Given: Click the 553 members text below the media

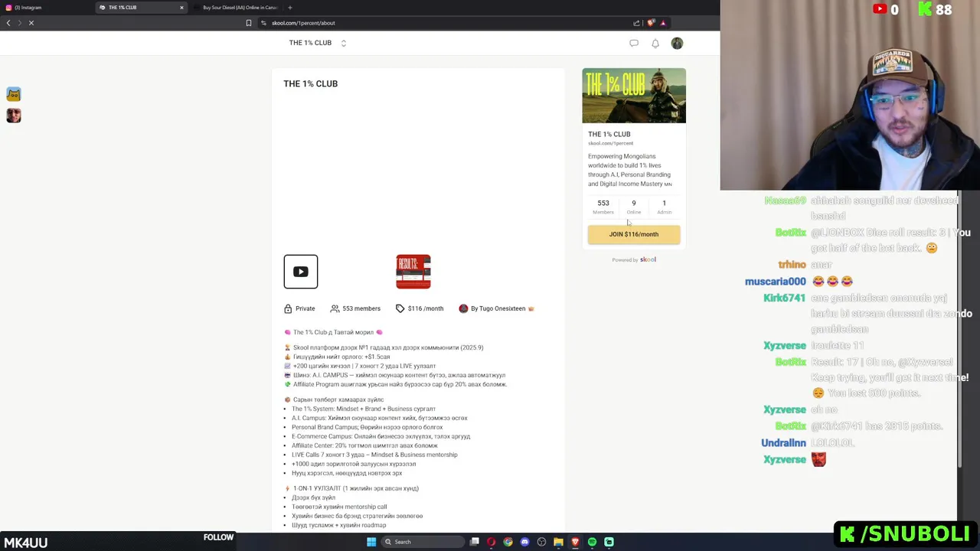Looking at the screenshot, I should (x=361, y=308).
